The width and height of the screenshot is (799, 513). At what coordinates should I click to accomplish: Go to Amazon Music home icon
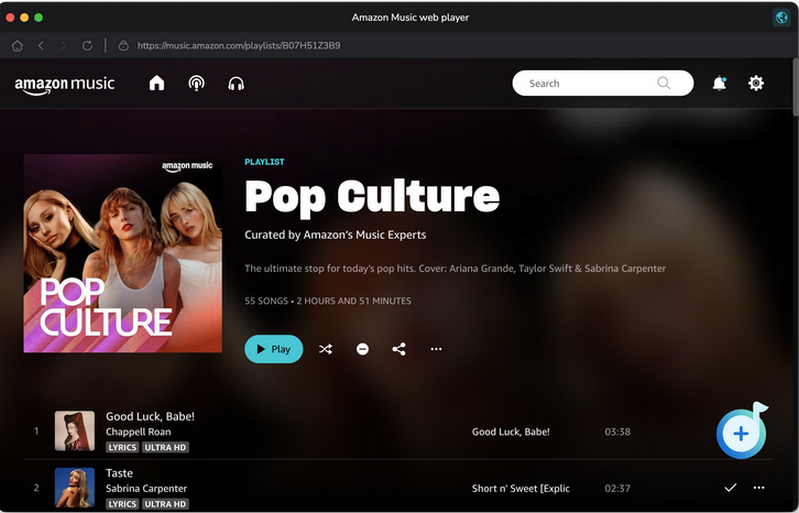click(x=157, y=83)
